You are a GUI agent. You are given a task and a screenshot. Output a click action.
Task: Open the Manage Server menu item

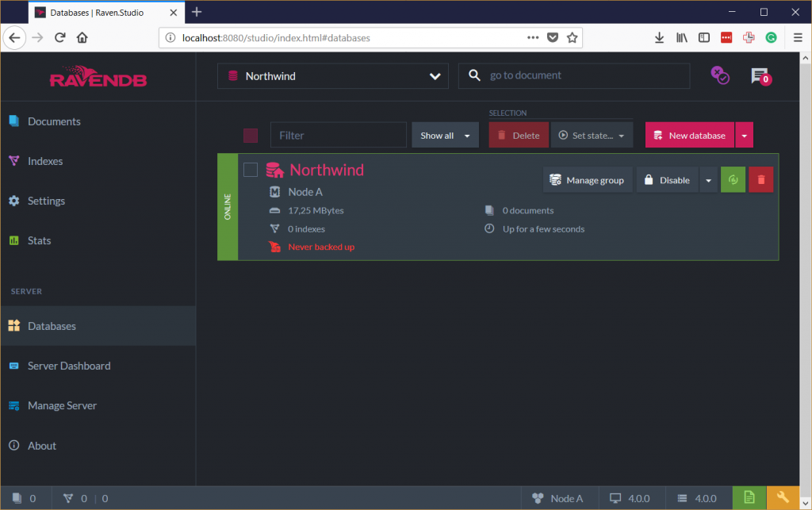62,405
